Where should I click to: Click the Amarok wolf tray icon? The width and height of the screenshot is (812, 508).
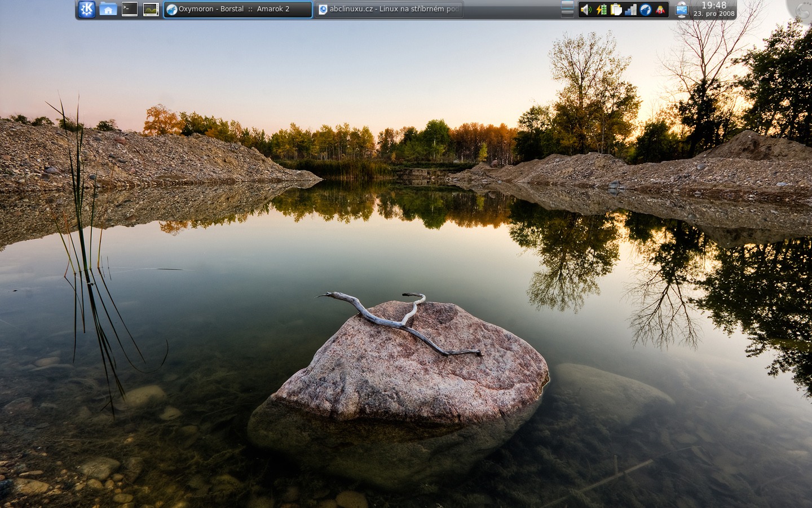(x=646, y=10)
